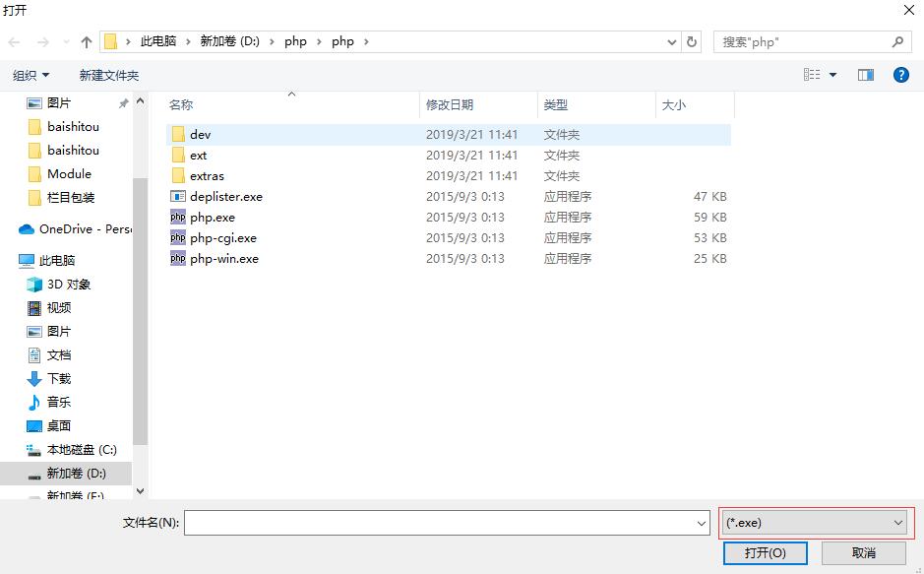Refresh the current folder
The image size is (924, 574).
pyautogui.click(x=692, y=41)
